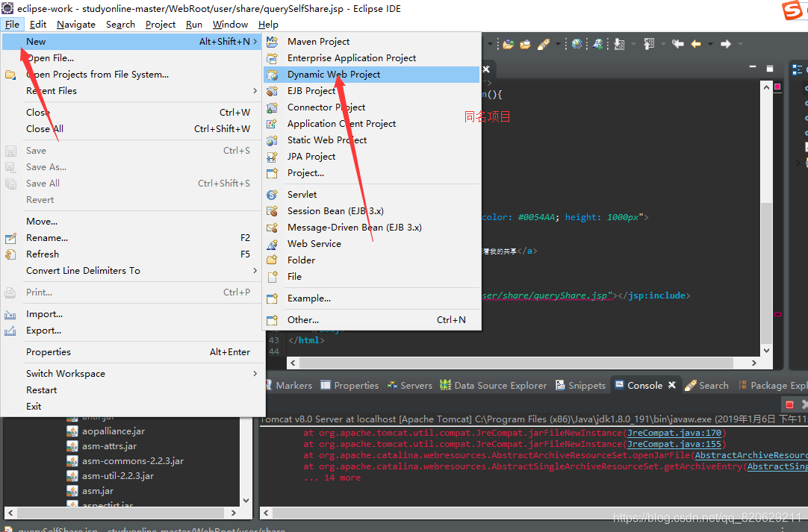Select EJB Project entry
The image size is (808, 532).
point(372,90)
